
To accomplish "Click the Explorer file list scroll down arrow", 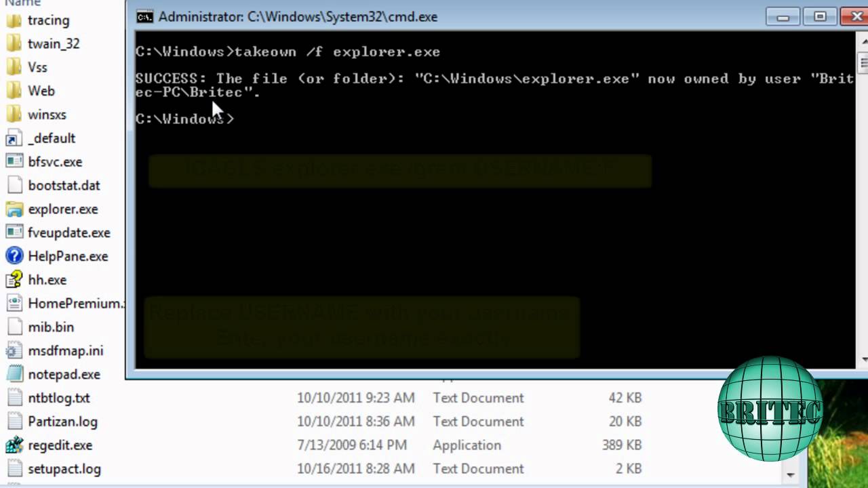I will pyautogui.click(x=789, y=474).
